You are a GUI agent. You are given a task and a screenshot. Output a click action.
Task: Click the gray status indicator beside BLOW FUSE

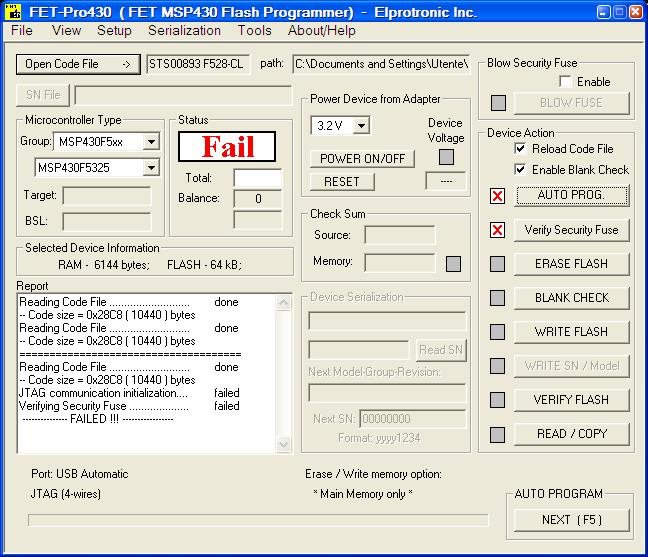tap(498, 103)
